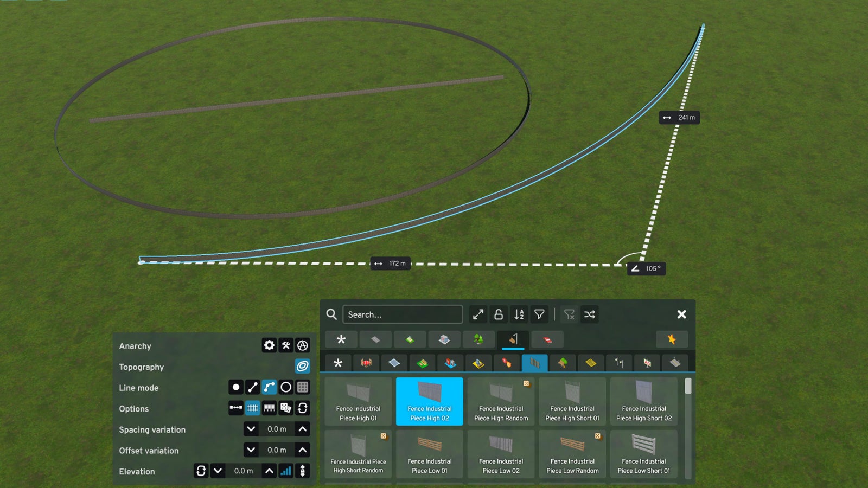Toggle the lock icon in asset browser
Viewport: 868px width, 488px height.
(x=499, y=314)
